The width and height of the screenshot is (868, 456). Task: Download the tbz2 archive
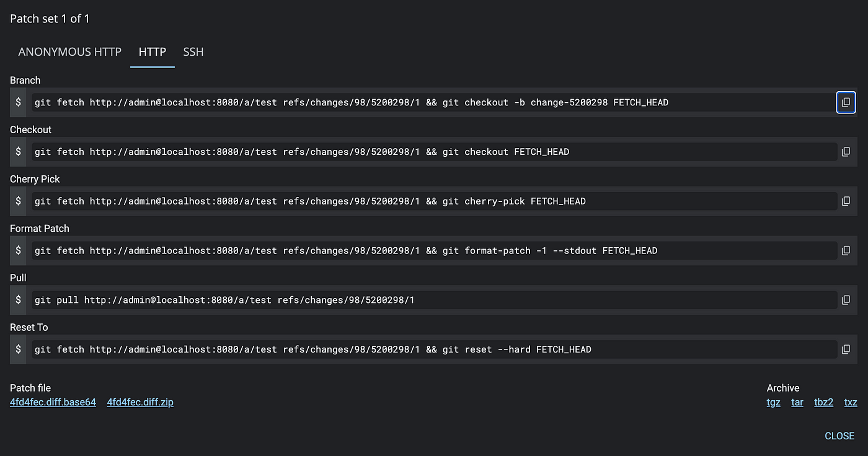click(823, 402)
